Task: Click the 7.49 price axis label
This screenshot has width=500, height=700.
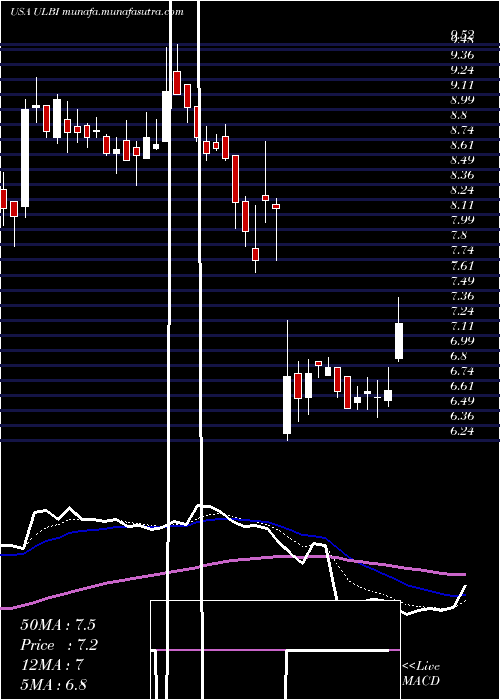Action: (462, 281)
